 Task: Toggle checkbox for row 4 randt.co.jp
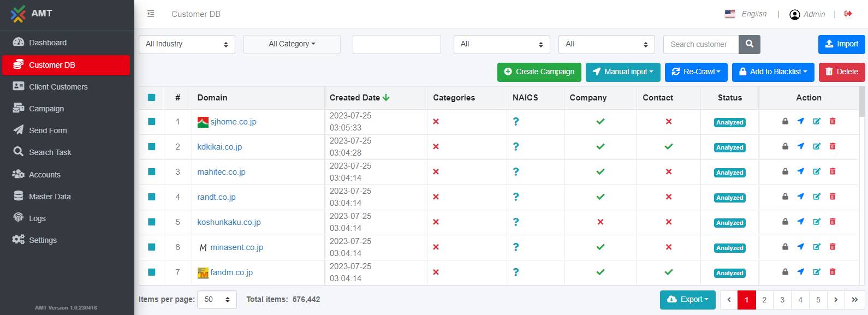[x=151, y=197]
